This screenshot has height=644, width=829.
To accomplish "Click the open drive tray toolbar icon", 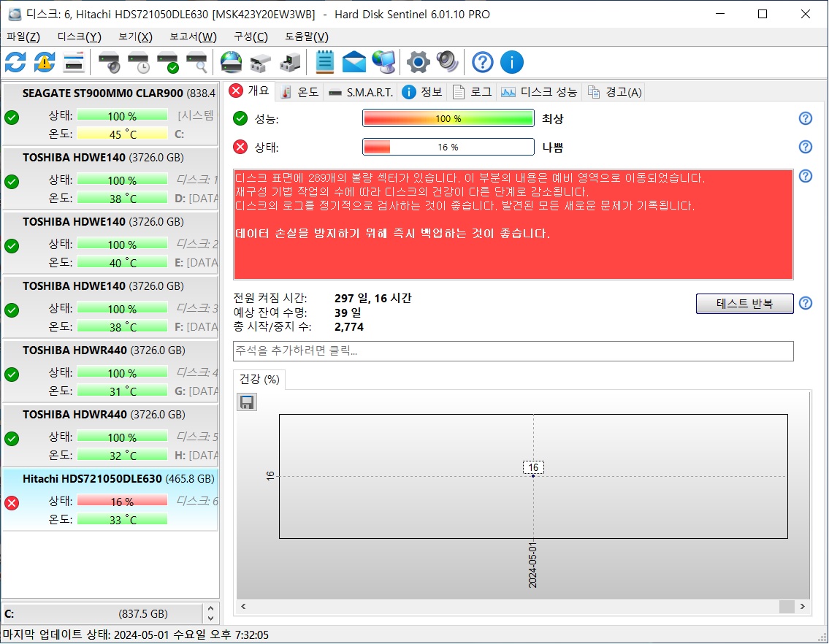I will [260, 62].
